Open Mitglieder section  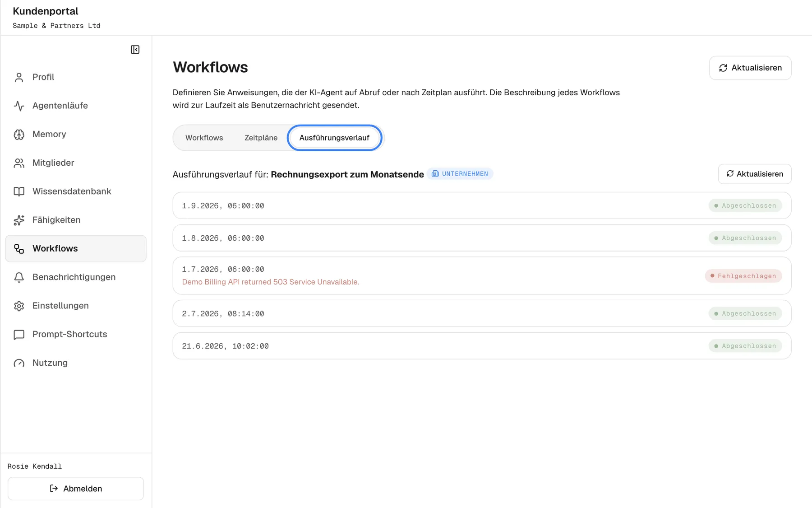pyautogui.click(x=76, y=163)
